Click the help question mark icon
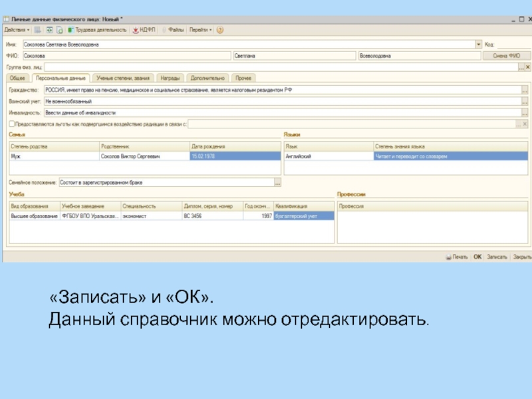The image size is (532, 399). [220, 30]
